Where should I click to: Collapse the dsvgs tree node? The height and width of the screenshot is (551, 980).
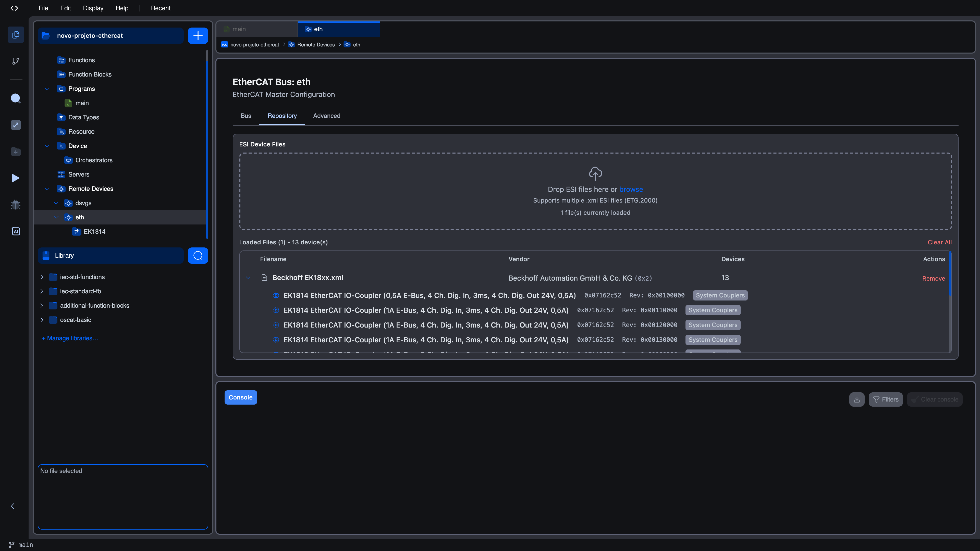click(x=56, y=203)
